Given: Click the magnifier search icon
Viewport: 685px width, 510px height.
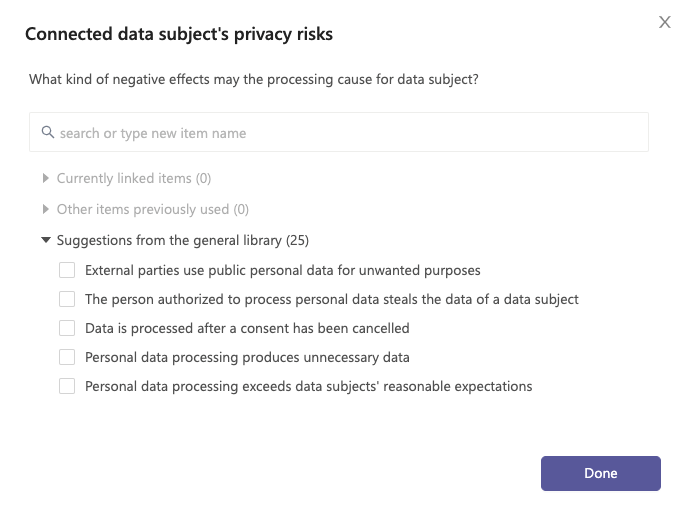Looking at the screenshot, I should 48,132.
